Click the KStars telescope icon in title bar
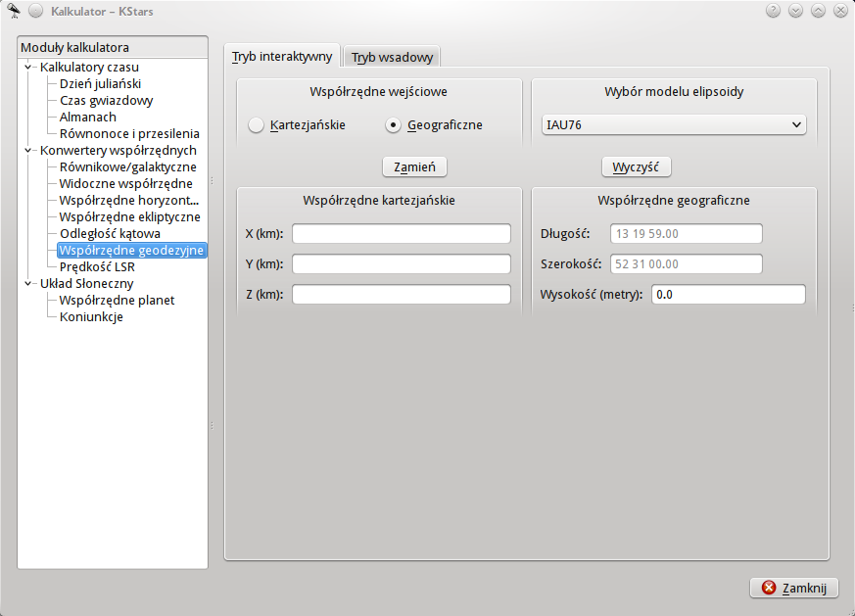 click(13, 11)
